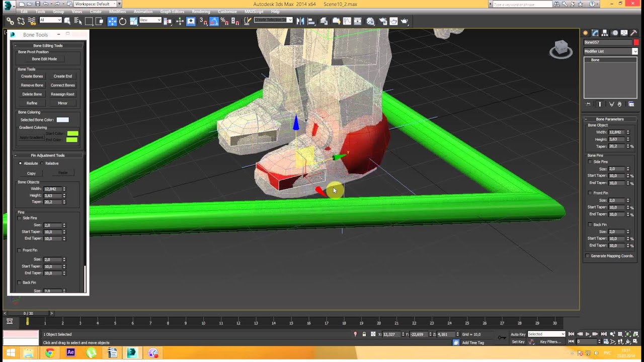Open the Modifiers menu
The width and height of the screenshot is (644, 362).
click(x=117, y=12)
